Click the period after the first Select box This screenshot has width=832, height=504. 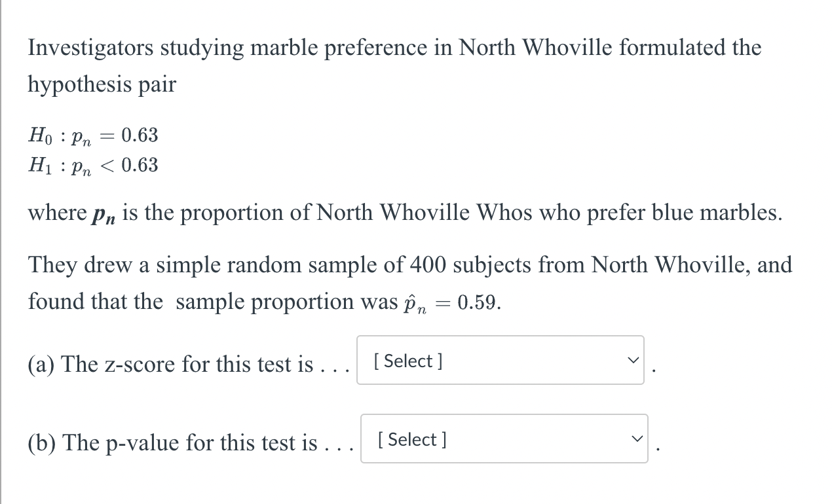click(x=653, y=370)
